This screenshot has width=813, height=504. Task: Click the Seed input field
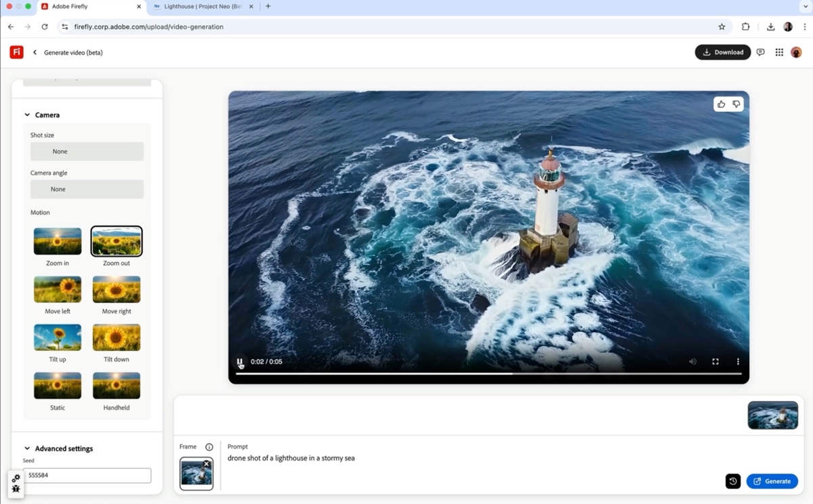pyautogui.click(x=87, y=476)
